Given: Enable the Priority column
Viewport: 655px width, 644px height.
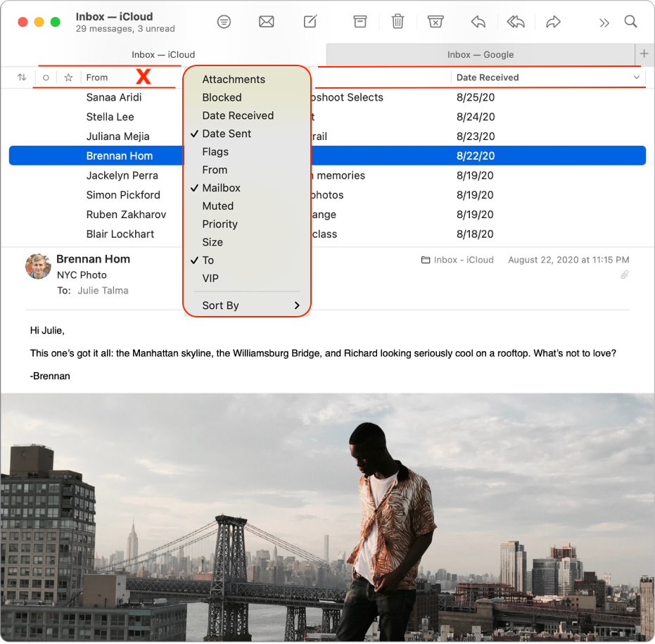Looking at the screenshot, I should [x=246, y=224].
